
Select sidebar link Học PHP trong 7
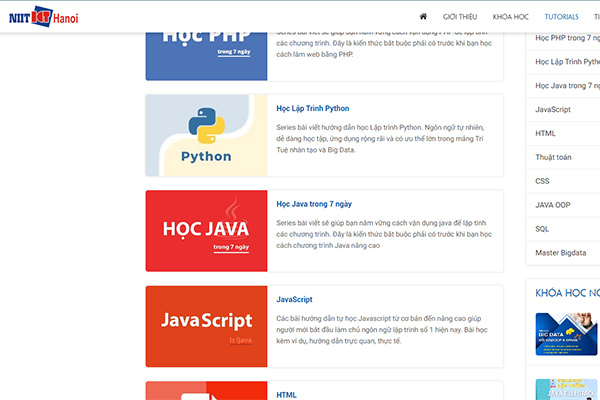click(x=567, y=38)
